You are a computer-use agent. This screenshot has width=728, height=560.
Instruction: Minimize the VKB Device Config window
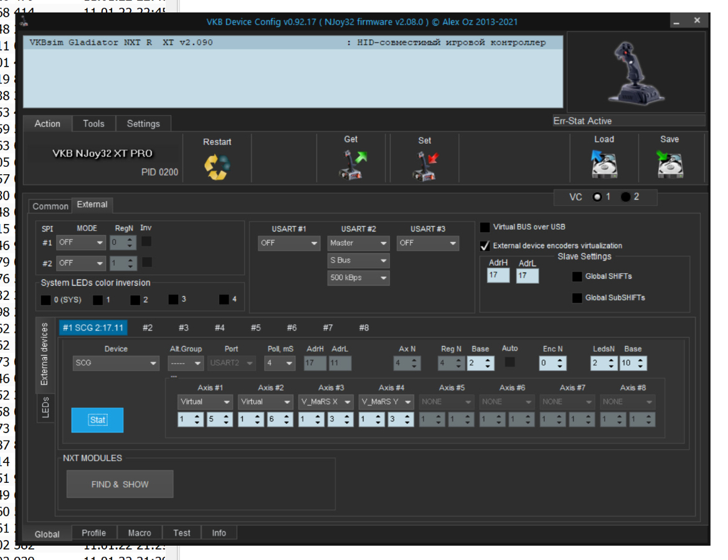pos(677,21)
